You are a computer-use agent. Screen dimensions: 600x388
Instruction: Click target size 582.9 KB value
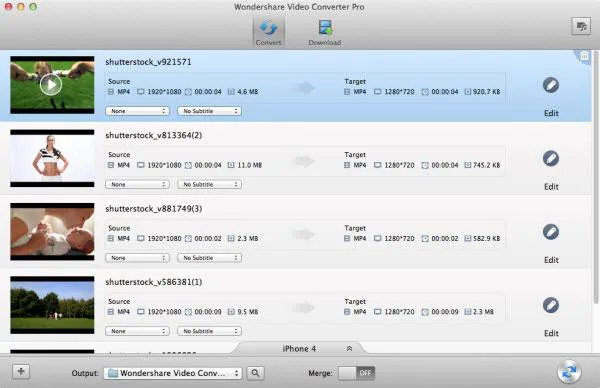click(486, 238)
